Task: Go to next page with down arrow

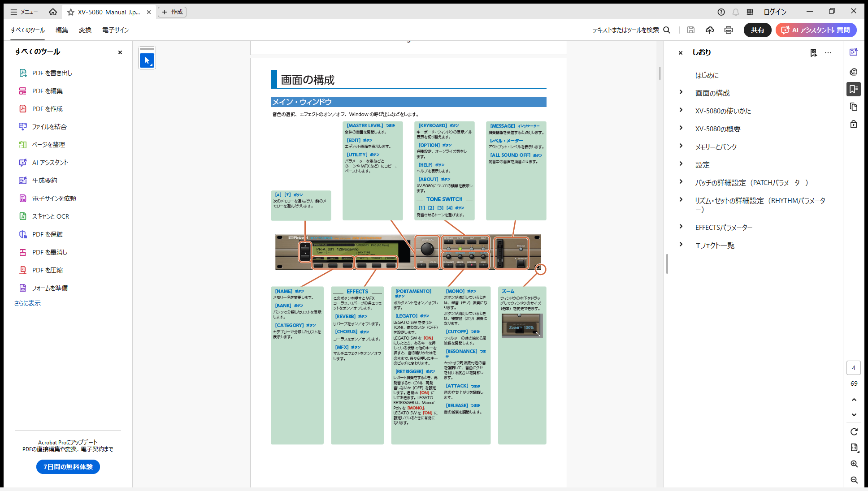Action: [x=854, y=415]
